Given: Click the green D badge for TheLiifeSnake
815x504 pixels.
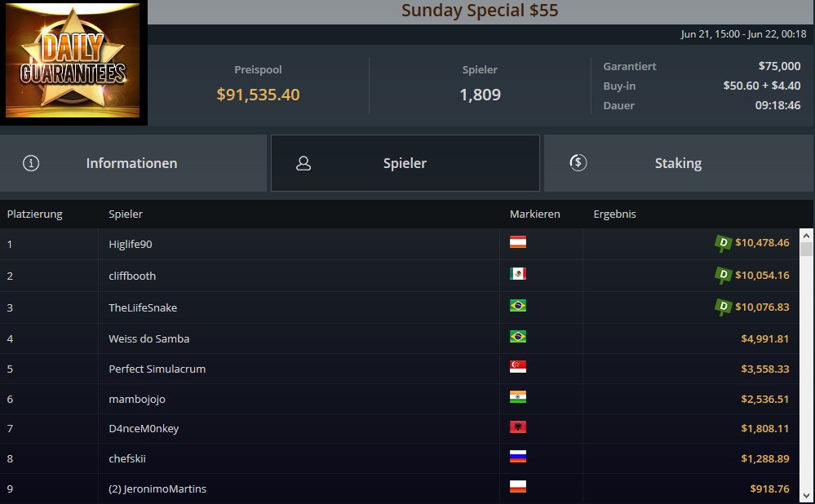Looking at the screenshot, I should pyautogui.click(x=723, y=307).
